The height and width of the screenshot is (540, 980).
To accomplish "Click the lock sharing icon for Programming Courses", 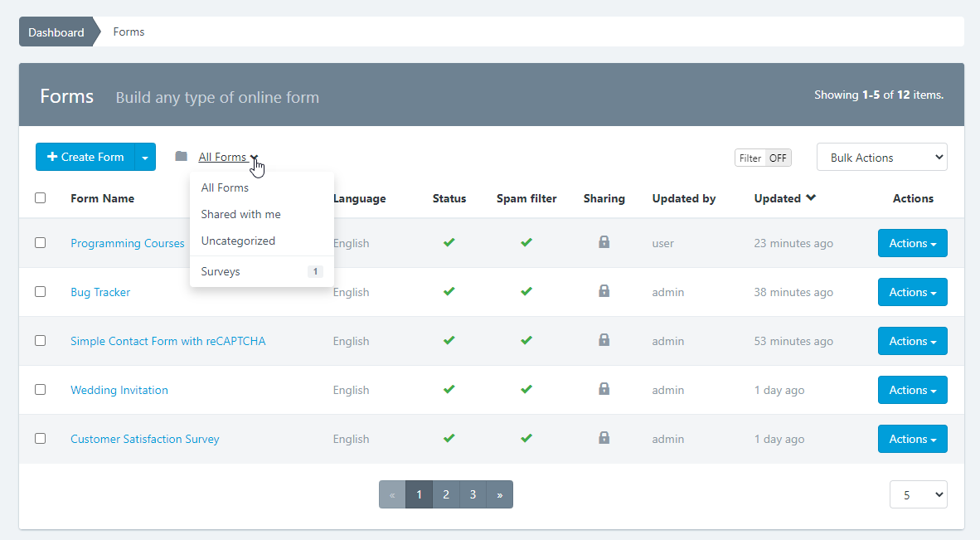I will [604, 242].
